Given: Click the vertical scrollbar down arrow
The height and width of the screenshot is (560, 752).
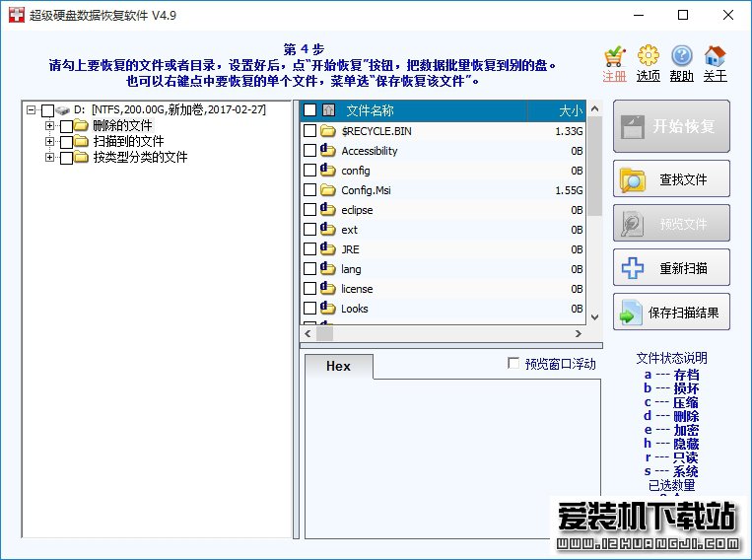Looking at the screenshot, I should click(x=594, y=317).
